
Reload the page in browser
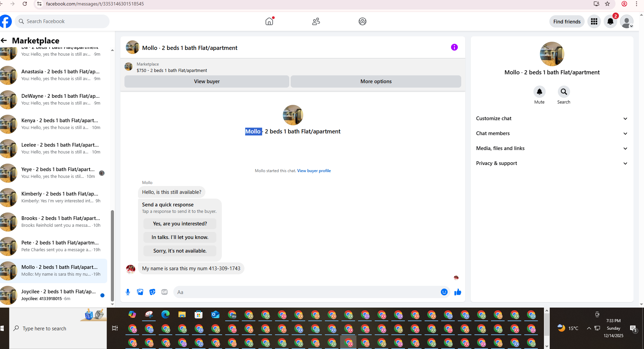coord(25,4)
